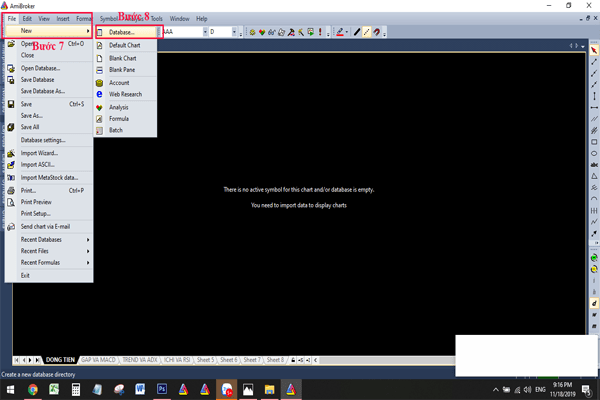Click the Save All disk icon
This screenshot has width=600, height=400.
click(x=11, y=127)
